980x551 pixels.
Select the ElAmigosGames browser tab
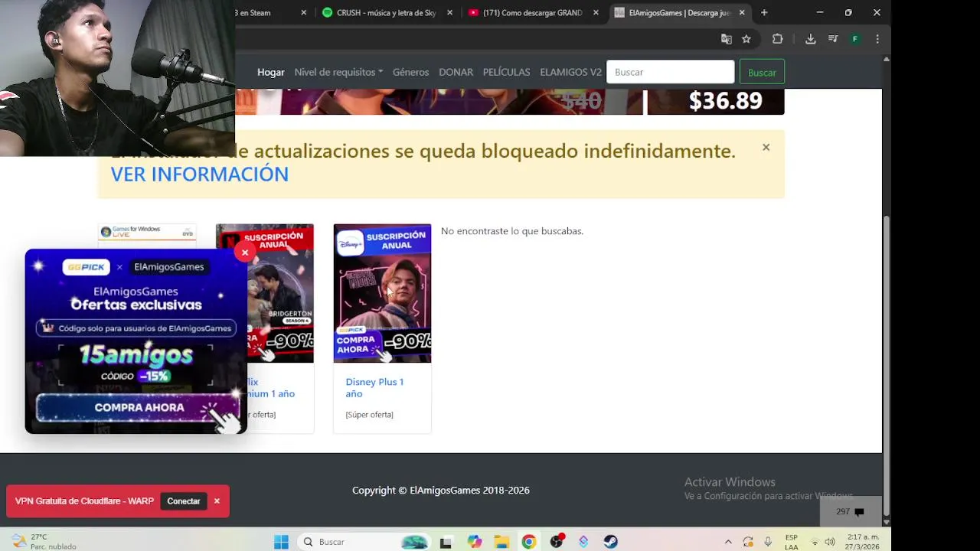(x=680, y=12)
